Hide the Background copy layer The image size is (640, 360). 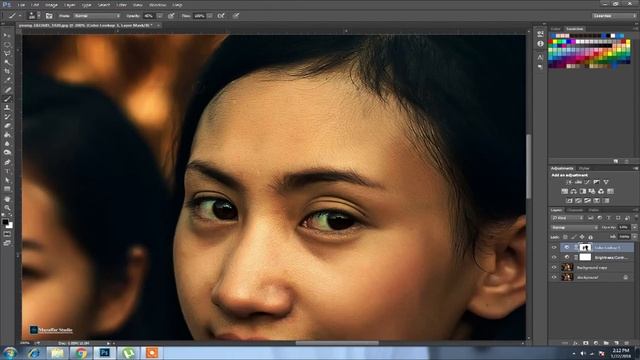[554, 267]
